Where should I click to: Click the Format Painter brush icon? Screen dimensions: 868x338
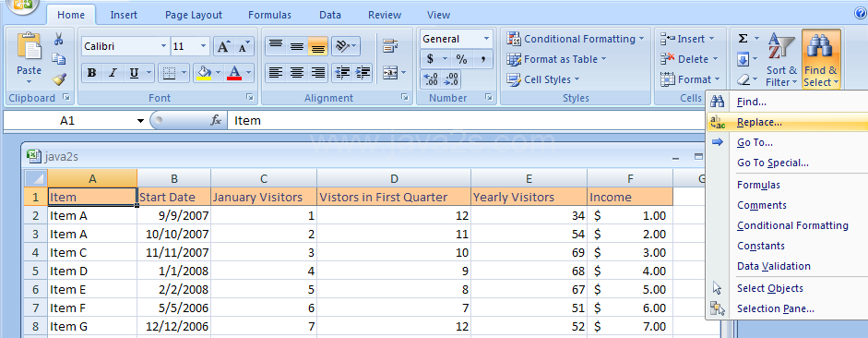(59, 78)
